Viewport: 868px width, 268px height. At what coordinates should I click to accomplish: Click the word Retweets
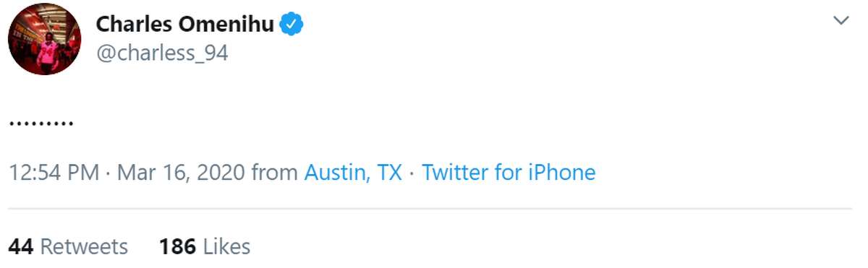(x=84, y=247)
